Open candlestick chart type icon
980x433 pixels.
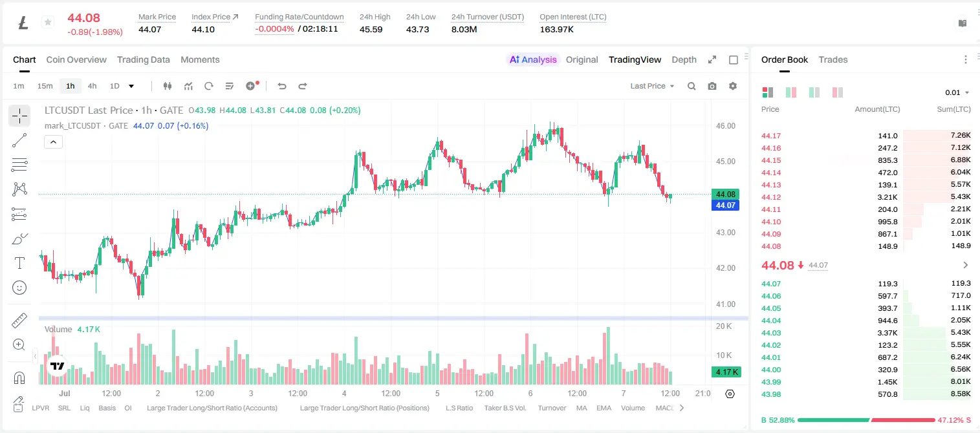point(168,86)
